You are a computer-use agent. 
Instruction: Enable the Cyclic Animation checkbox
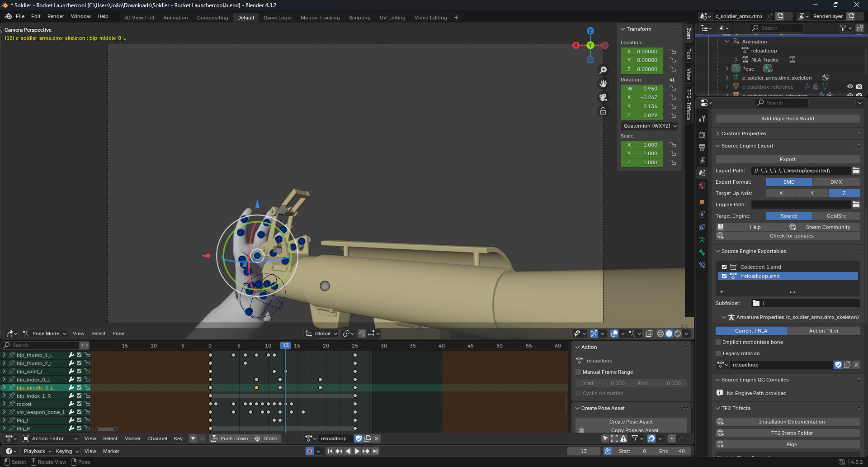click(578, 393)
